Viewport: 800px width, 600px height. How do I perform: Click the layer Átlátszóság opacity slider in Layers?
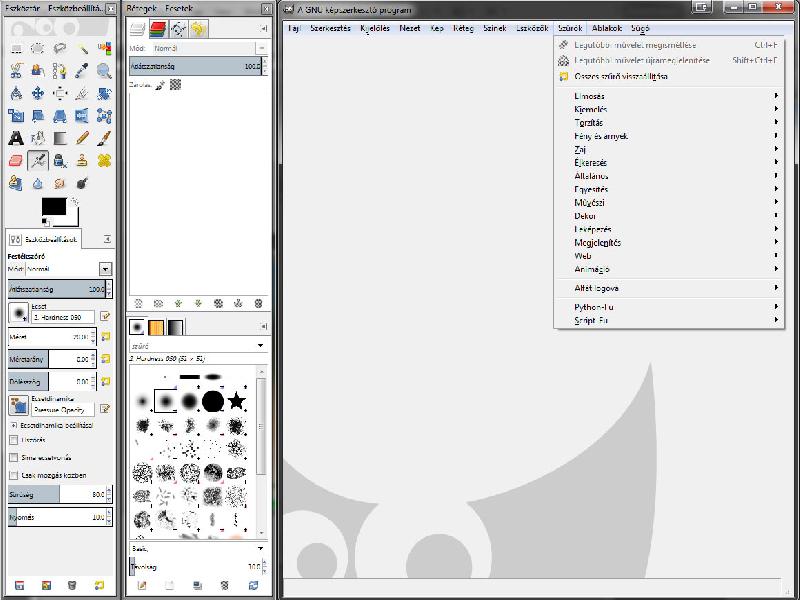click(198, 66)
